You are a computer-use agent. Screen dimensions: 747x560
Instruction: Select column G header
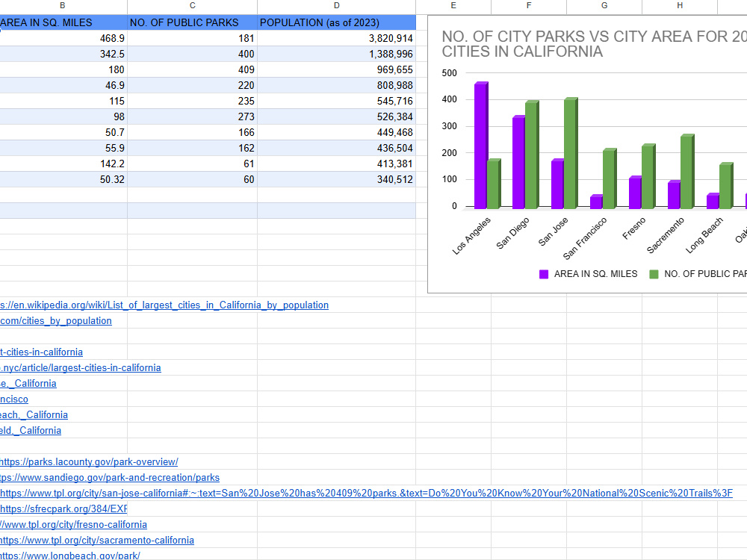(604, 6)
